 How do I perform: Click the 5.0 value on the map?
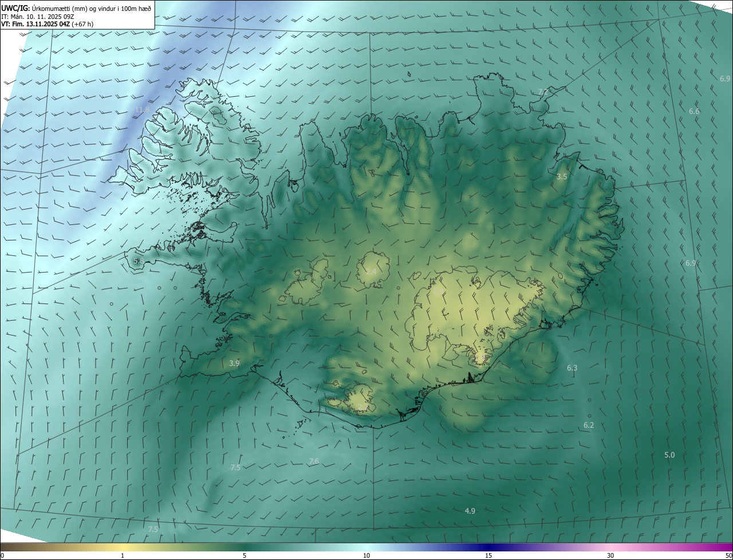pyautogui.click(x=669, y=455)
